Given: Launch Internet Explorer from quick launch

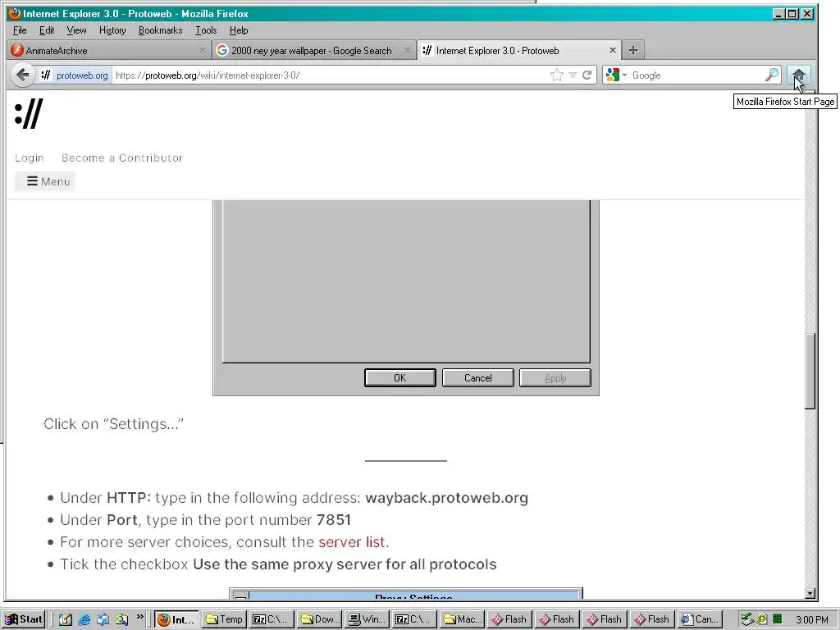Looking at the screenshot, I should 84,619.
